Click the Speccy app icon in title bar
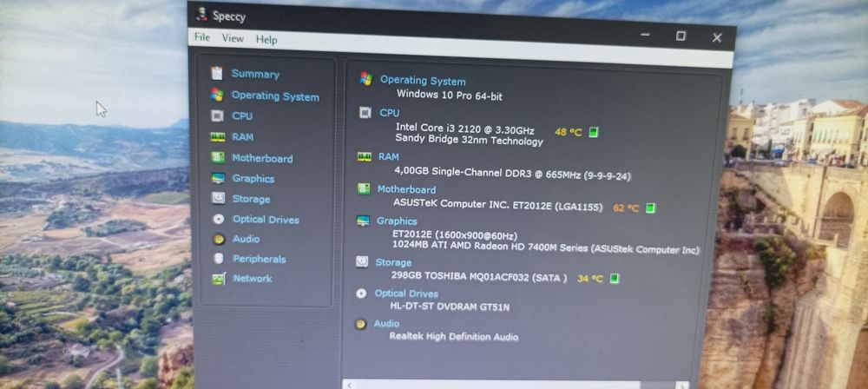Viewport: 868px width, 389px height. pyautogui.click(x=201, y=15)
